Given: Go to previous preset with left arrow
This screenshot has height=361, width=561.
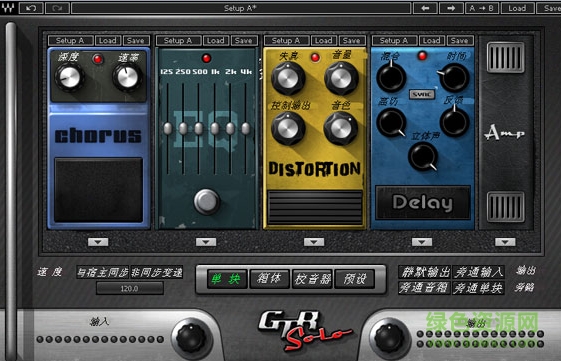Looking at the screenshot, I should pos(425,8).
